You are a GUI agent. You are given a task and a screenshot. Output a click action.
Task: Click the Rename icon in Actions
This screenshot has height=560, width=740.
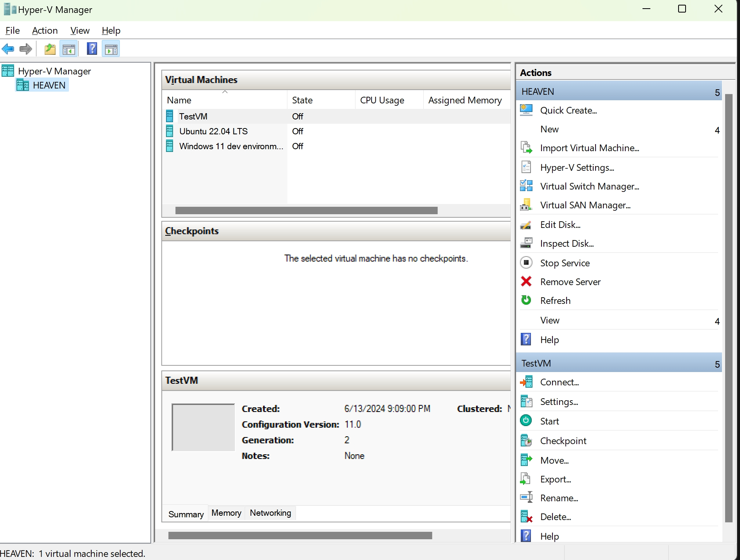(x=526, y=497)
